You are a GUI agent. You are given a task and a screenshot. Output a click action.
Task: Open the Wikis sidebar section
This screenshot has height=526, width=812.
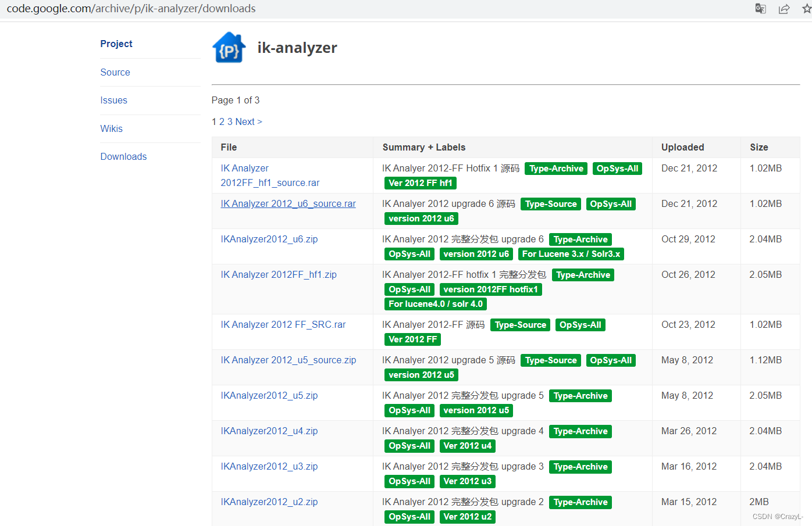(x=111, y=128)
